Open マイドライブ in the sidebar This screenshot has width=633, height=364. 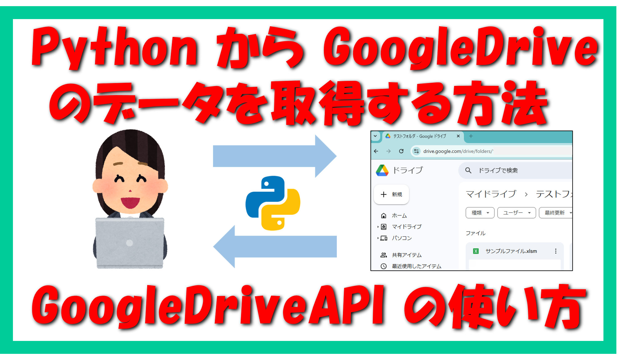406,227
